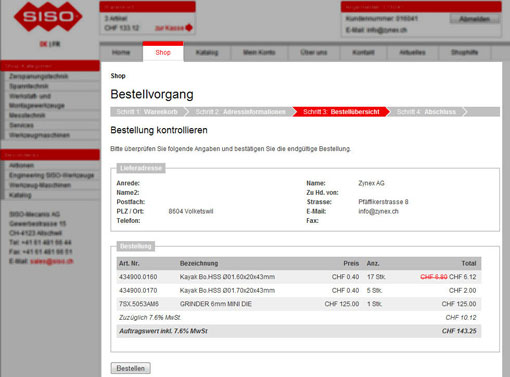Click the SISO logo
The image size is (510, 377).
coord(48,16)
